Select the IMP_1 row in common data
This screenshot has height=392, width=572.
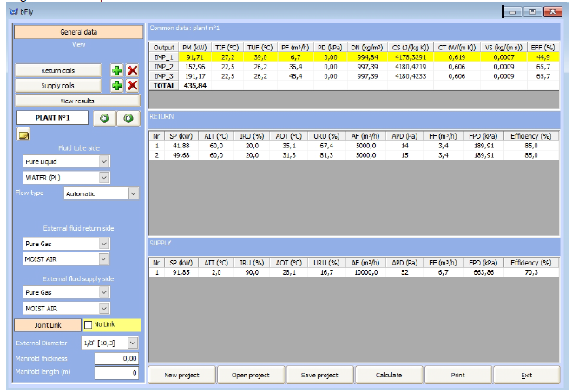[x=354, y=57]
